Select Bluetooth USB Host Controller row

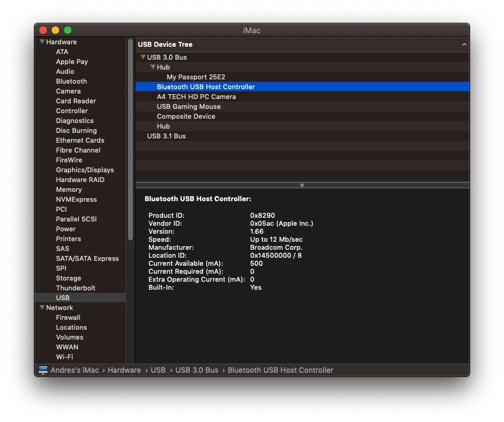pos(302,87)
